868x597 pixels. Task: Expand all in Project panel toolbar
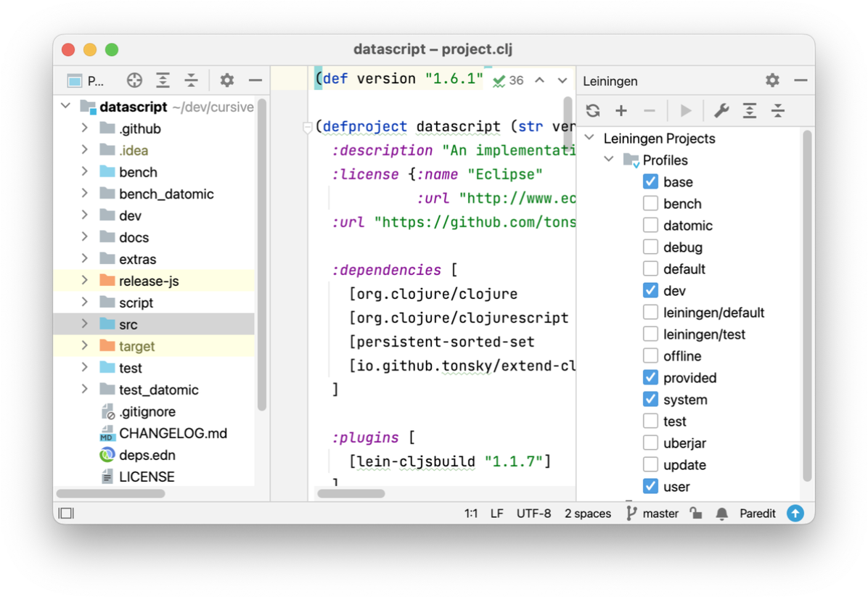tap(163, 81)
